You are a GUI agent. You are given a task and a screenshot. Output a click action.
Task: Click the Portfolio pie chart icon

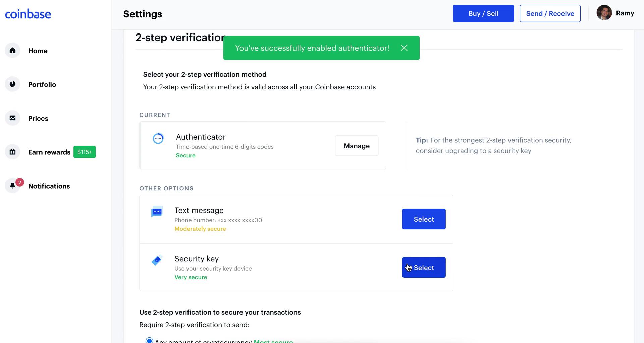click(x=13, y=84)
